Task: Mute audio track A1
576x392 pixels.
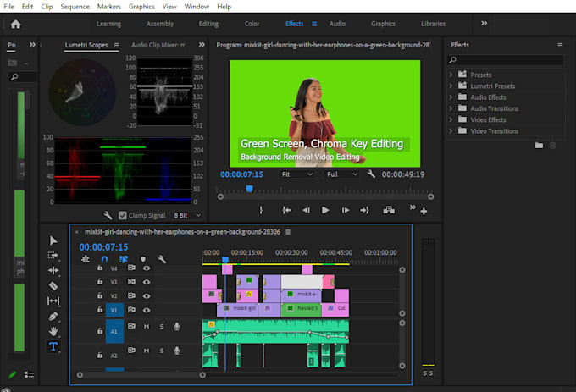Action: 147,326
